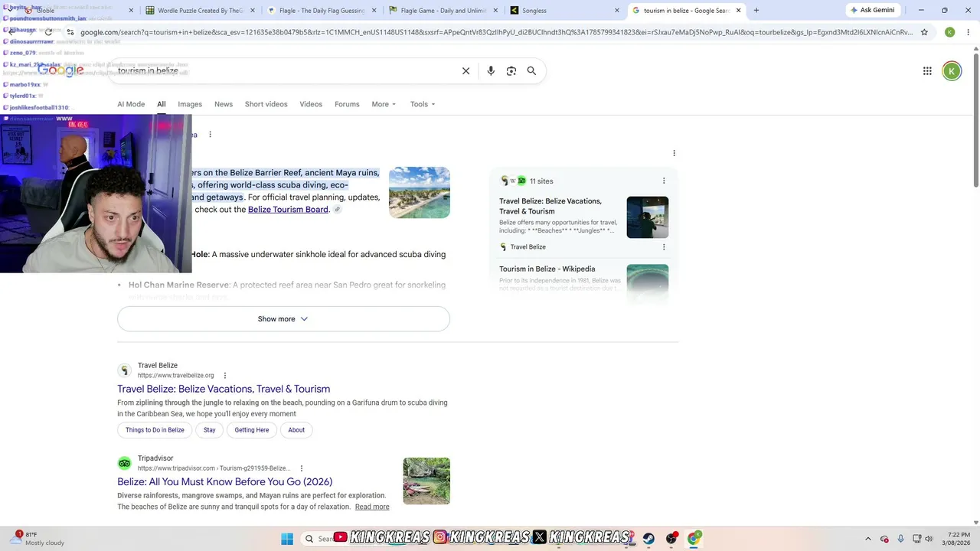Open more options for the Travel Belize result
This screenshot has width=980, height=551.
tap(225, 376)
